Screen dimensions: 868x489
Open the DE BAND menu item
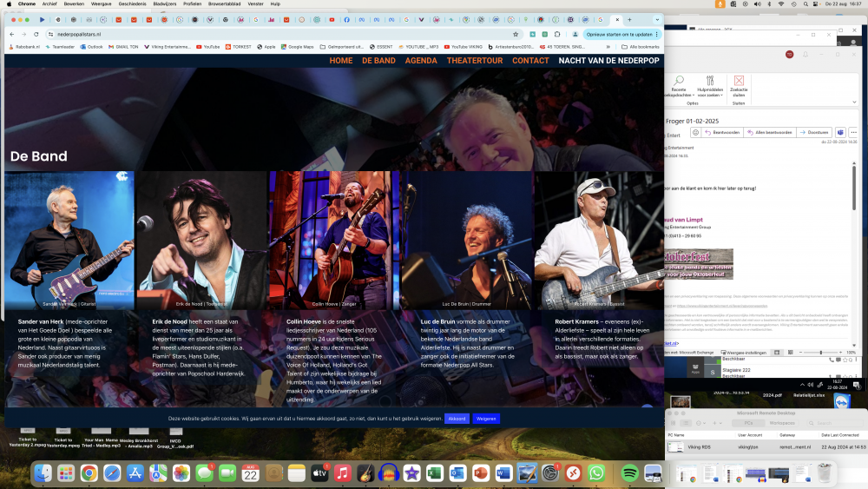click(378, 61)
